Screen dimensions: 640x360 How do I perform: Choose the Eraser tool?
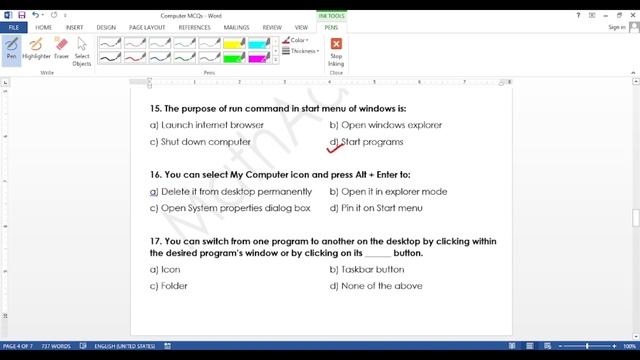[61, 49]
